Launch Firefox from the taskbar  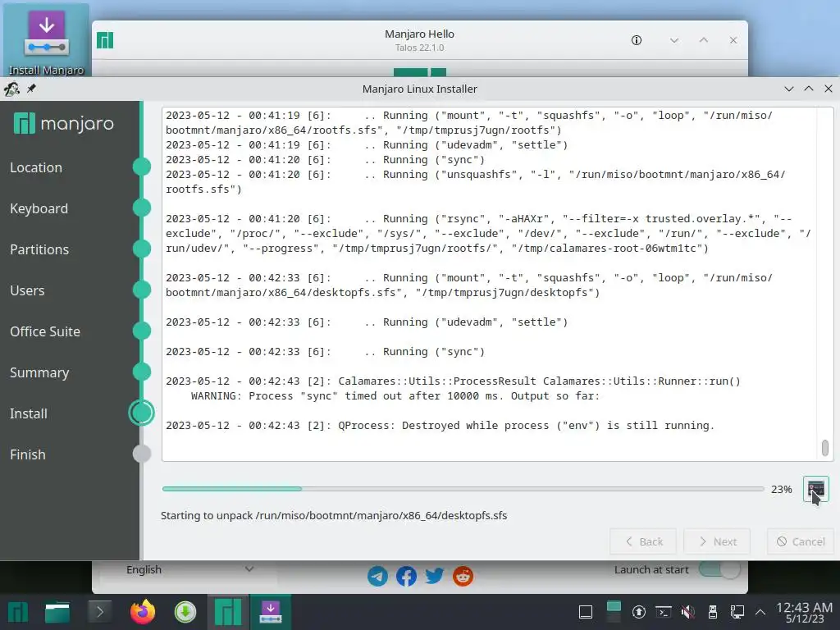click(x=143, y=612)
